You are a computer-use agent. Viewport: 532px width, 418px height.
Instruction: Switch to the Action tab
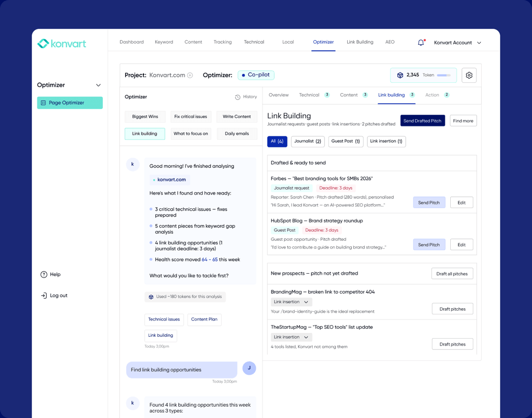point(437,95)
